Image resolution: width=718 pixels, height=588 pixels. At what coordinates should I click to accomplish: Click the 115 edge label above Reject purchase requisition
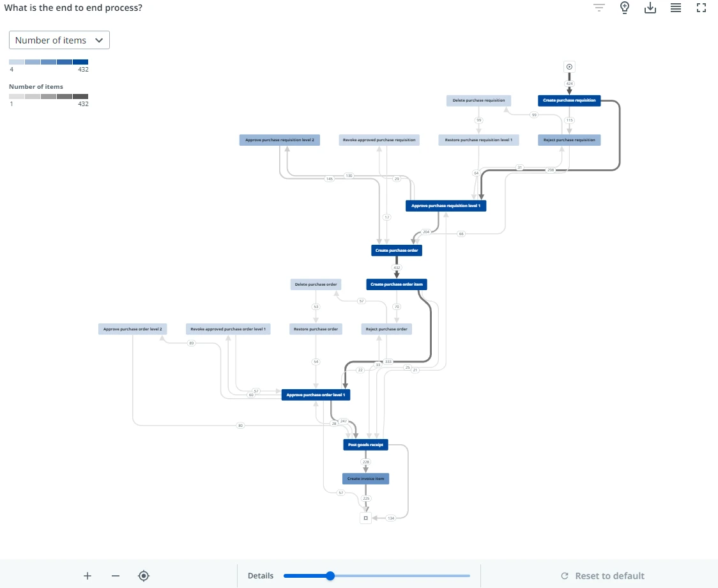(569, 120)
